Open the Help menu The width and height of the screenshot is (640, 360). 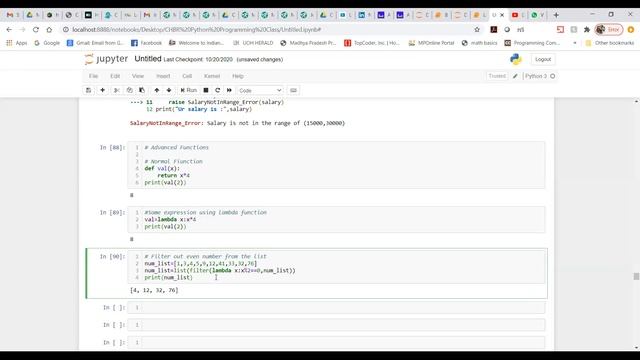coord(238,76)
